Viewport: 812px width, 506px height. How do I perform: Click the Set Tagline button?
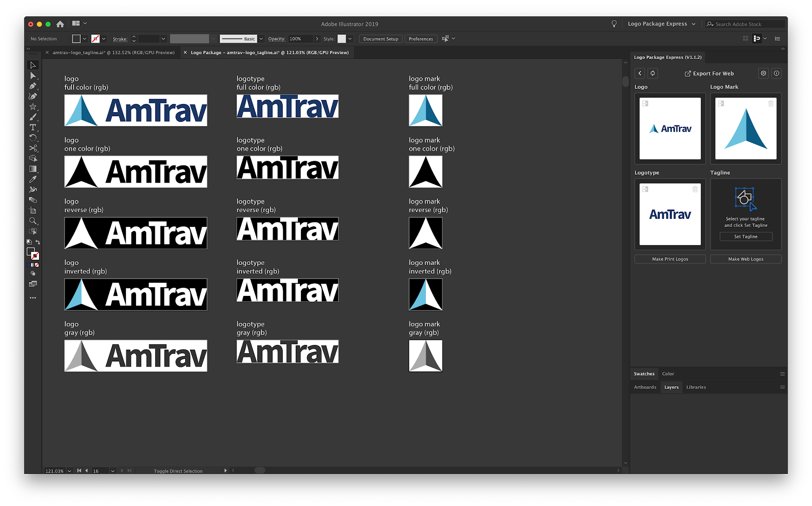pos(746,237)
